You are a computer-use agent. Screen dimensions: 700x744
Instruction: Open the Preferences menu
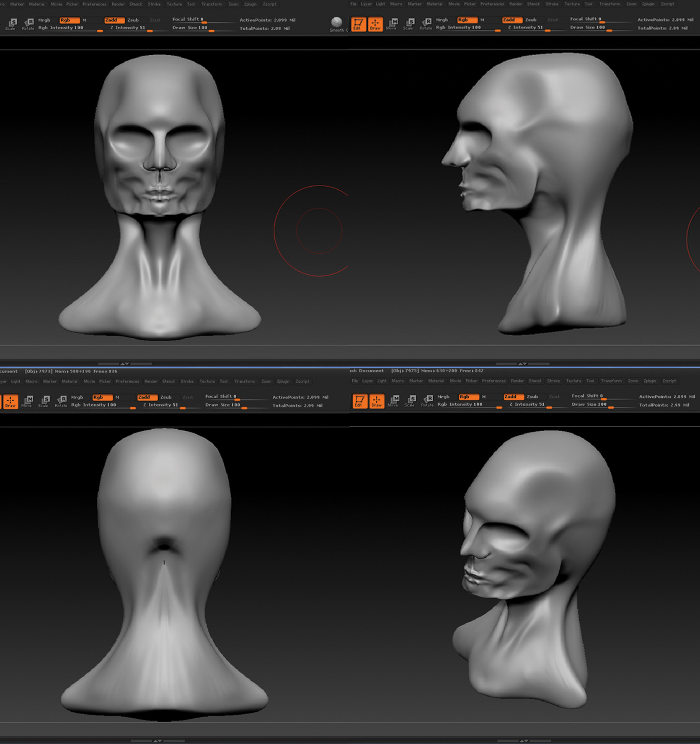(x=95, y=4)
